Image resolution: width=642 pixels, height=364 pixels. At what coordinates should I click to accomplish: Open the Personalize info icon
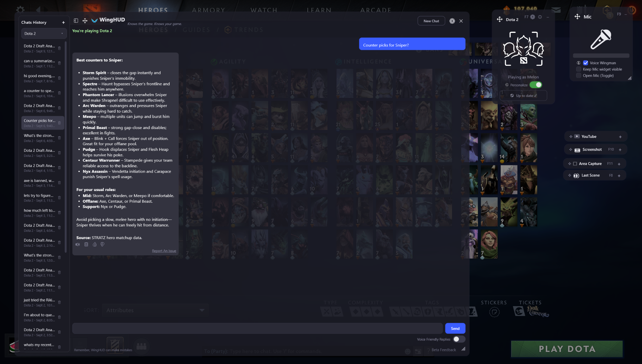click(x=507, y=85)
